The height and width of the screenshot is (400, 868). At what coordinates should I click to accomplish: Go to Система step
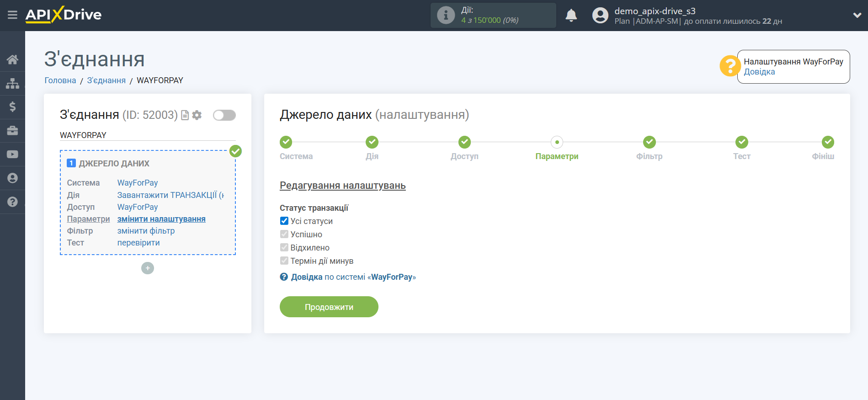pos(286,142)
